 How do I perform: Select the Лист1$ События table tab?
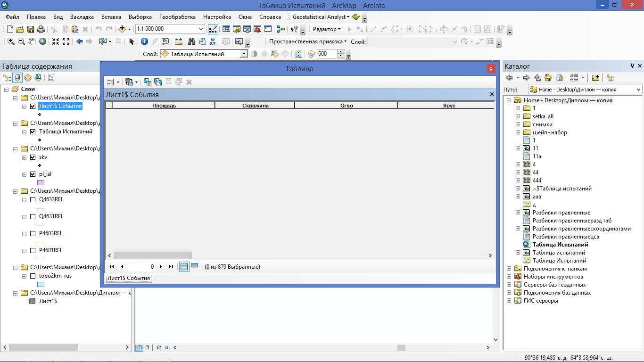point(129,278)
